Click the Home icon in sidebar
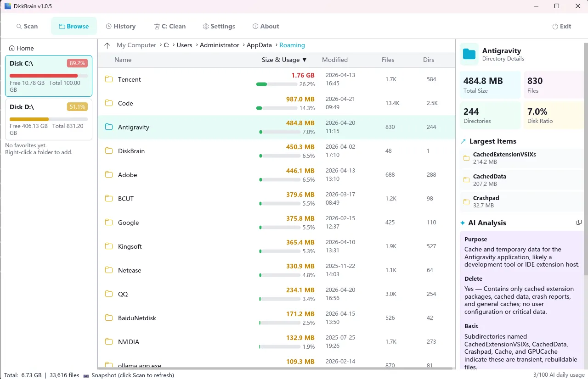Screen dimensions: 588x379 (x=12, y=48)
